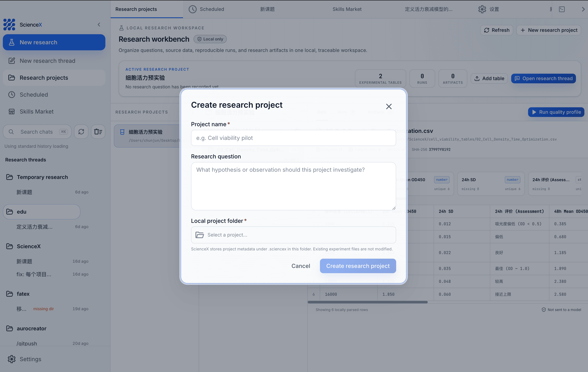This screenshot has width=588, height=372.
Task: Click the reload icon beside Search chats
Action: 81,132
